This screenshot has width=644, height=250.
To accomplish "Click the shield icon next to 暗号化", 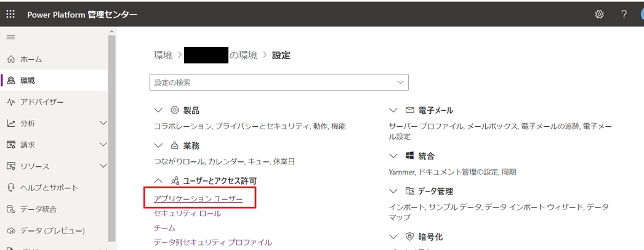I will [x=409, y=236].
